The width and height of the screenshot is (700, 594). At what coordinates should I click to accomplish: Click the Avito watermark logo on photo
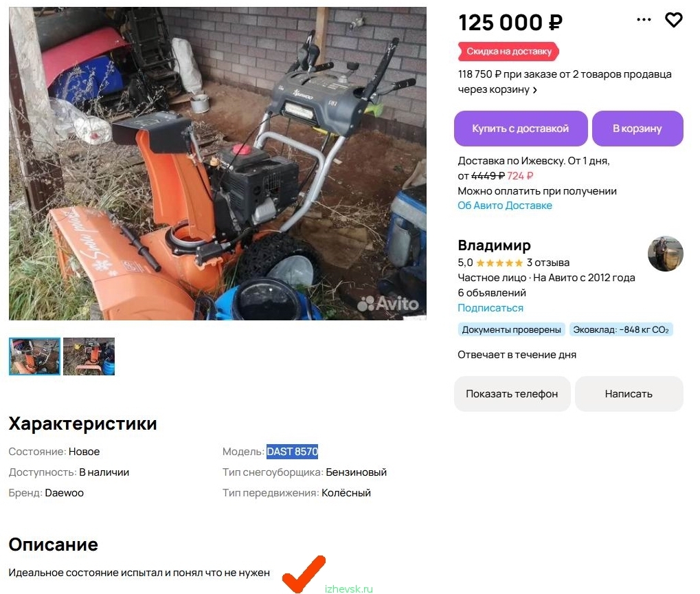coord(388,303)
